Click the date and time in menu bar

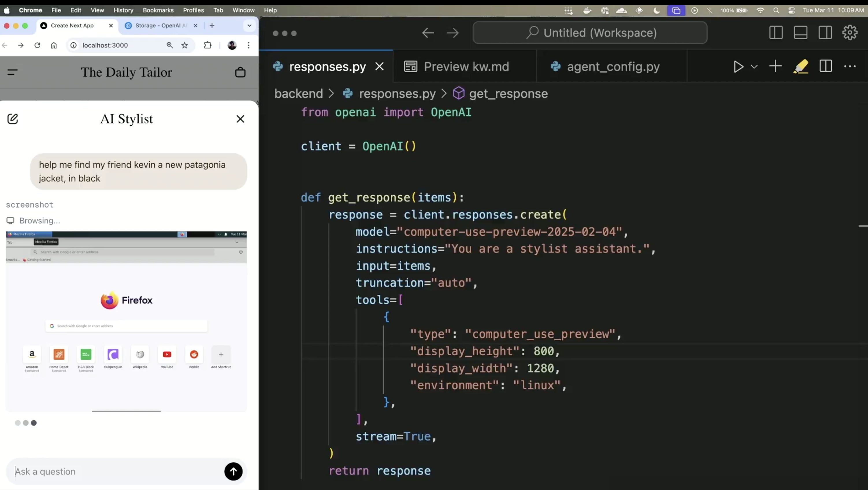pyautogui.click(x=833, y=10)
